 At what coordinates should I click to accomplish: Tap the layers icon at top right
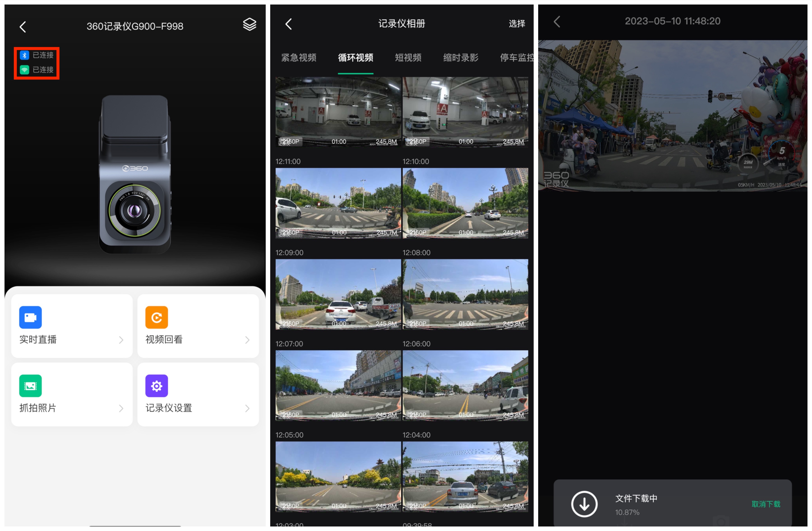[x=249, y=25]
